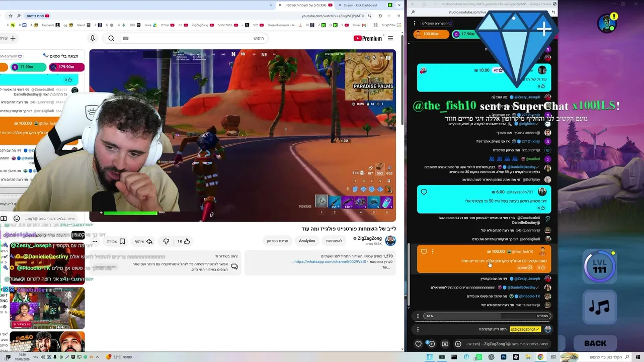644x362 pixels.
Task: Open Chrome from the taskbar
Action: pos(540,357)
